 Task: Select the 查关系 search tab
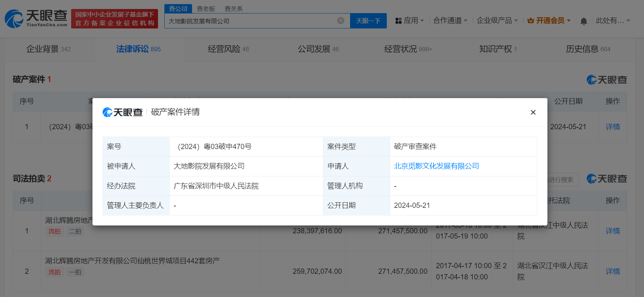click(234, 9)
